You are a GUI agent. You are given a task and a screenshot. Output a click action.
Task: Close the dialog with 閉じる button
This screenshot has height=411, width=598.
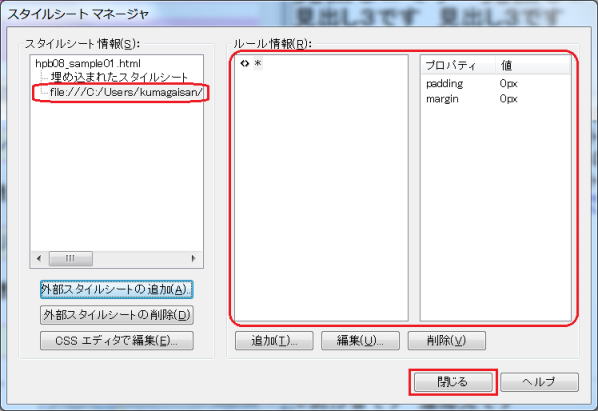coord(453,382)
